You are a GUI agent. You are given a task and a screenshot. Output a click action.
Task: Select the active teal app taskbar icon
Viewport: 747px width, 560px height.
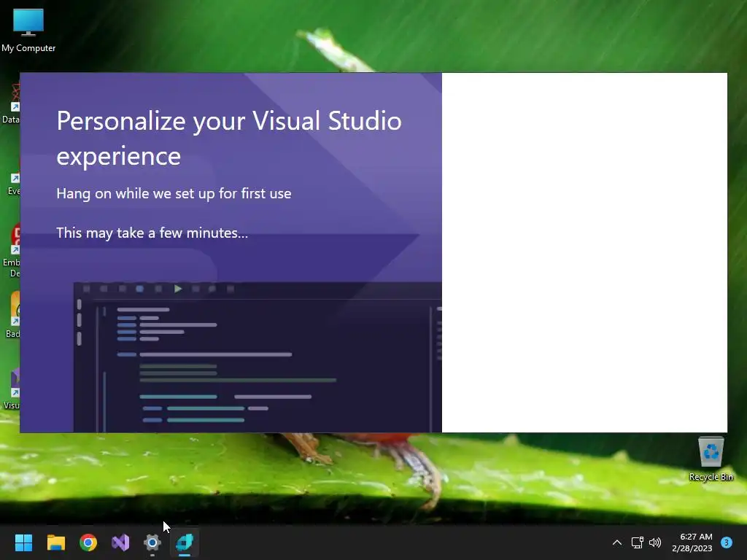coord(185,542)
